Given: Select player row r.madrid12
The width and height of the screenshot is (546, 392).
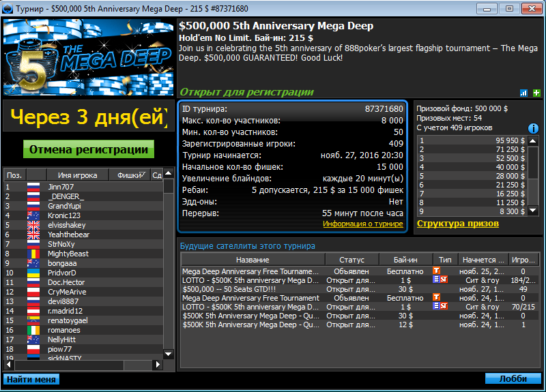Looking at the screenshot, I should click(83, 311).
